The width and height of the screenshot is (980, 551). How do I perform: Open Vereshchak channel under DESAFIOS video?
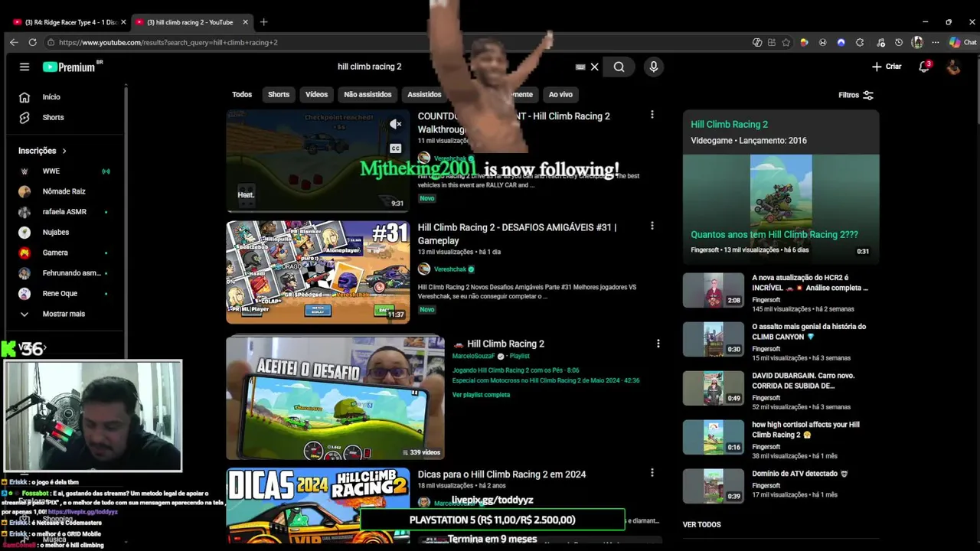(x=450, y=269)
